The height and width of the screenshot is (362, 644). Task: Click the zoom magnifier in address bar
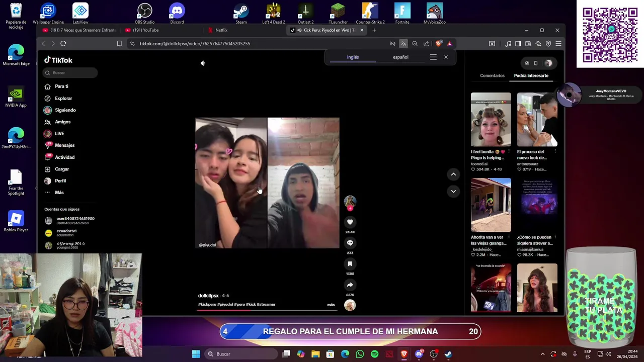pyautogui.click(x=415, y=44)
